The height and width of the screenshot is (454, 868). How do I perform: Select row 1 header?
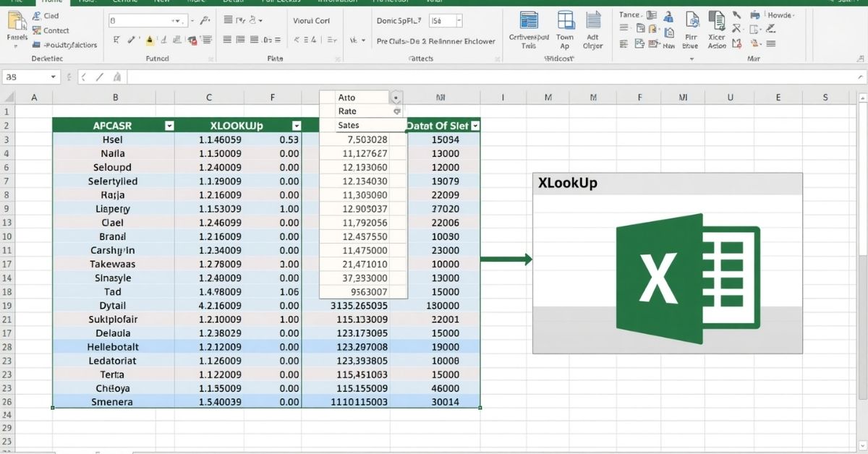(7, 111)
